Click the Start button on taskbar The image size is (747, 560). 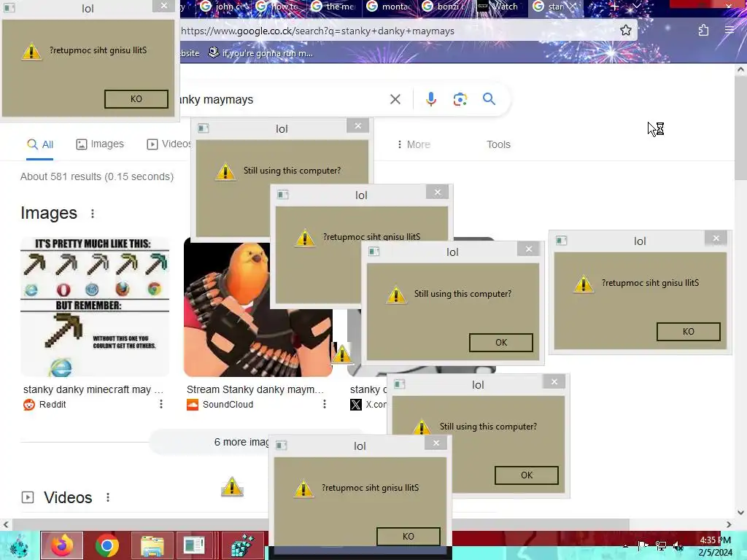coord(18,545)
